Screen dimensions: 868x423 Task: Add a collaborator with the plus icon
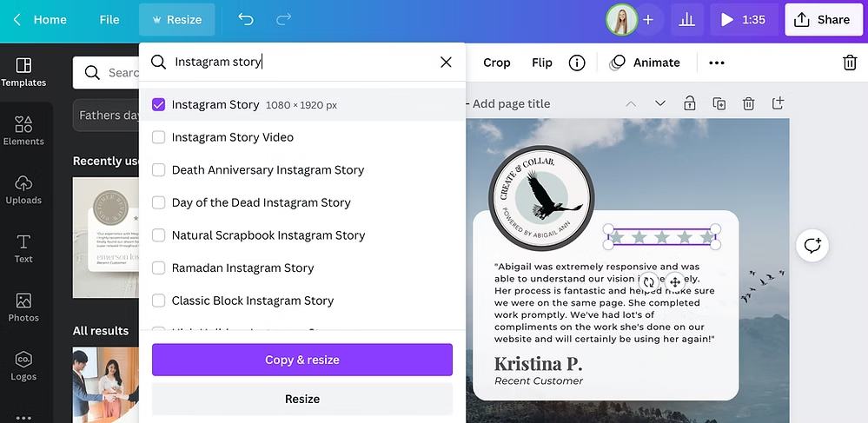[648, 20]
